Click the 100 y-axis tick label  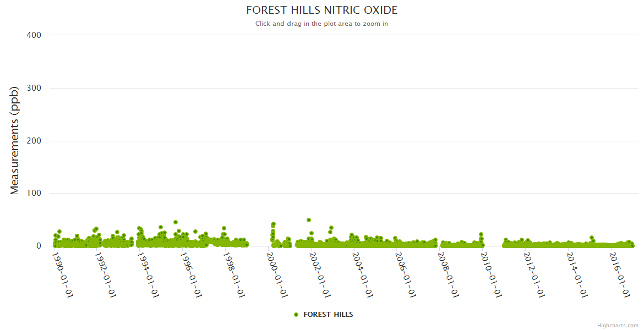point(34,194)
